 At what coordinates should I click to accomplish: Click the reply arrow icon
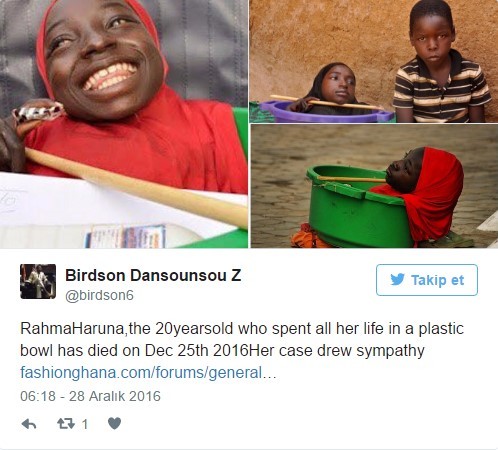(29, 424)
